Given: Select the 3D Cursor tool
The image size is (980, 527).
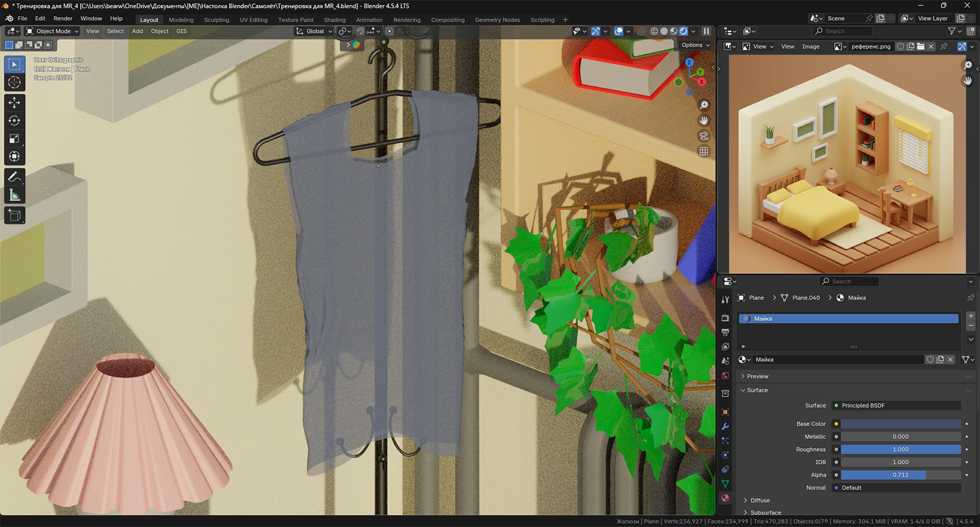Looking at the screenshot, I should 14,82.
